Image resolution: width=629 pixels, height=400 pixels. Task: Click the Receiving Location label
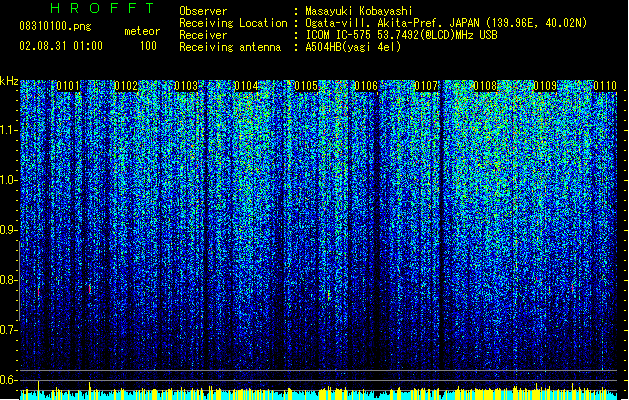233,23
